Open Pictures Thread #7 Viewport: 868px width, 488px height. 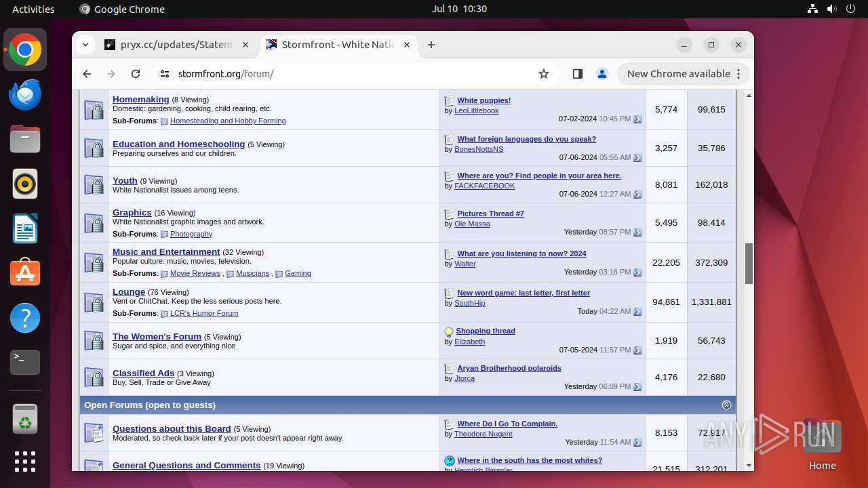tap(490, 213)
